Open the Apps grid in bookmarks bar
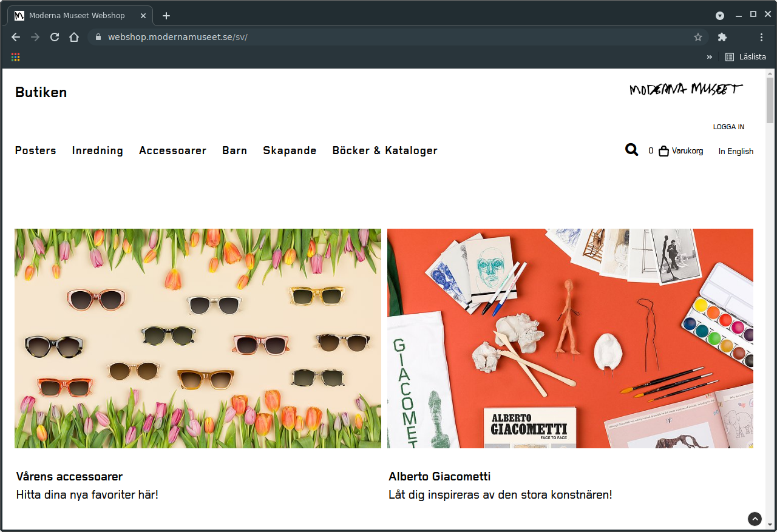The height and width of the screenshot is (532, 777). [x=16, y=57]
